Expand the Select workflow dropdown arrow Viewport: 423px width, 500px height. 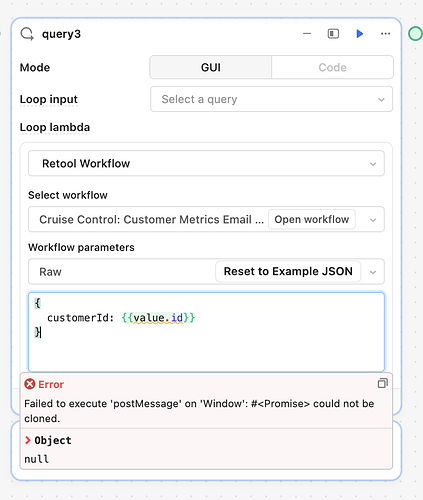(x=373, y=220)
